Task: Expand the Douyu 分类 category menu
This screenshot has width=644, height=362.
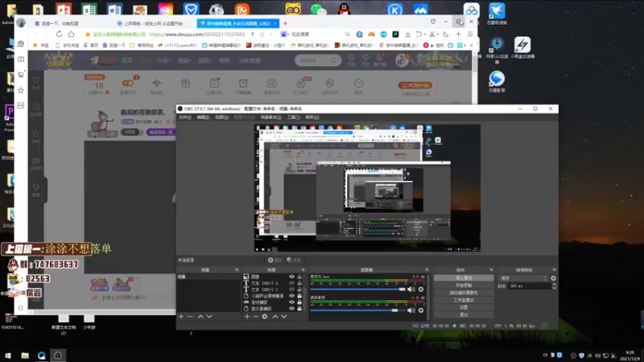Action: [x=163, y=60]
